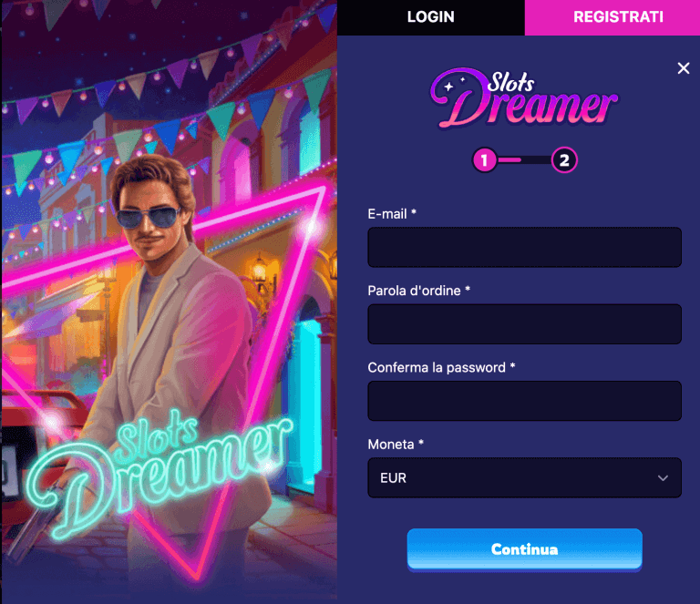700x604 pixels.
Task: Select step 1 circle in progress indicator
Action: coord(485,159)
